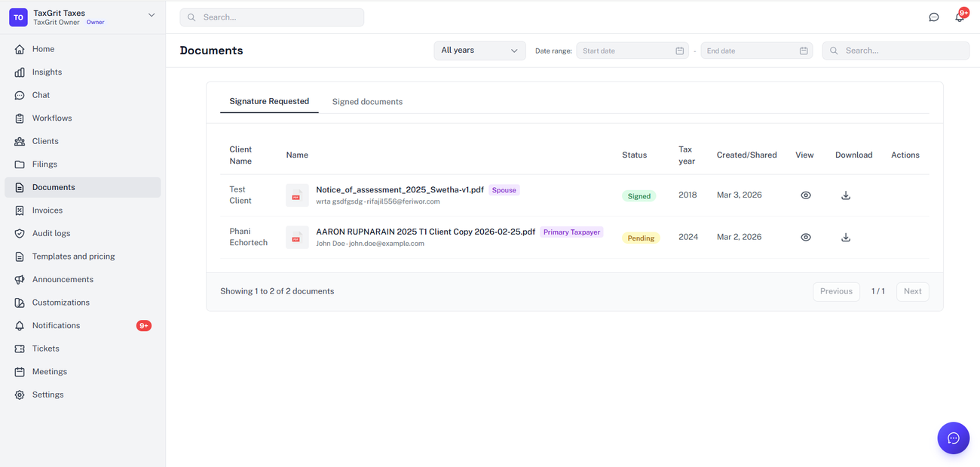Screen dimensions: 980x467
Task: Click the TO organization avatar
Action: [18, 17]
